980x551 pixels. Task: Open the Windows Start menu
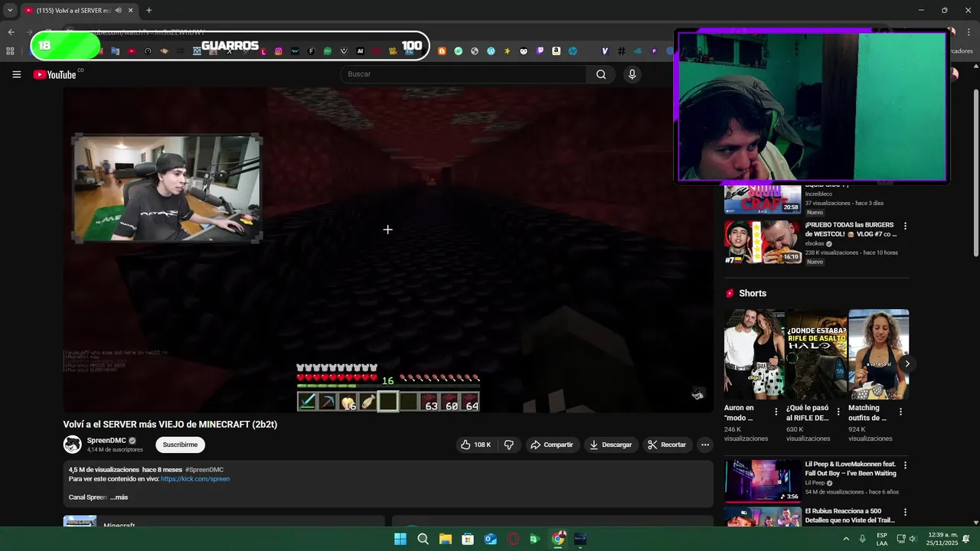click(400, 539)
